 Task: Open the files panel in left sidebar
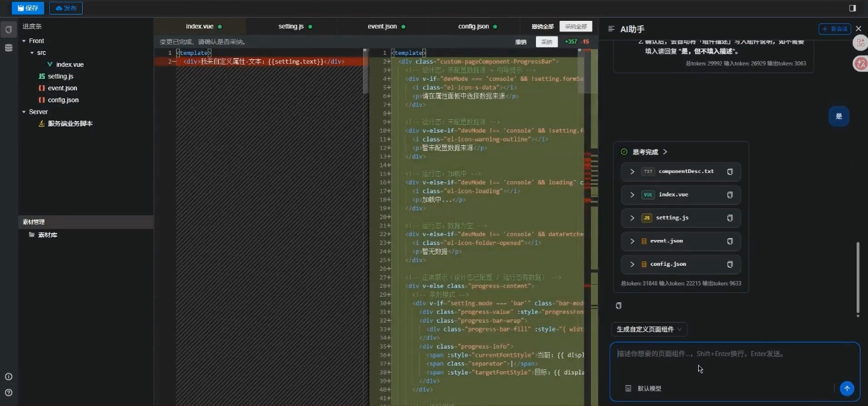point(9,30)
